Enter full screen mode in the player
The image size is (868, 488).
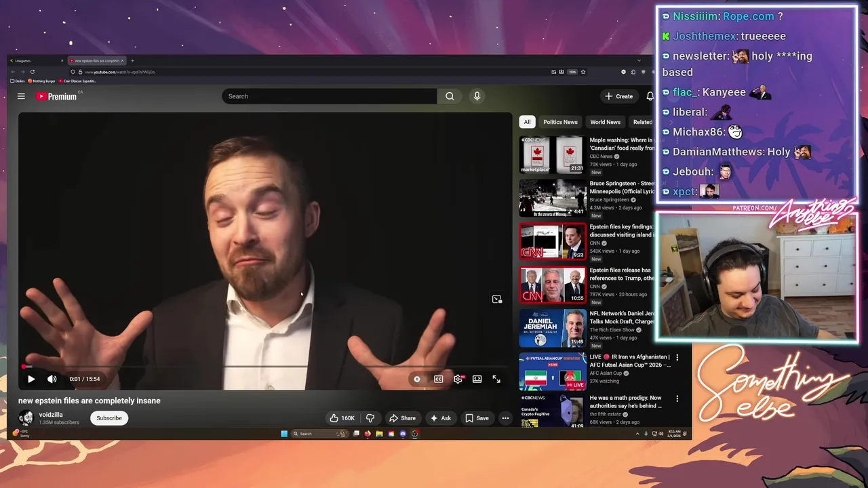click(496, 379)
